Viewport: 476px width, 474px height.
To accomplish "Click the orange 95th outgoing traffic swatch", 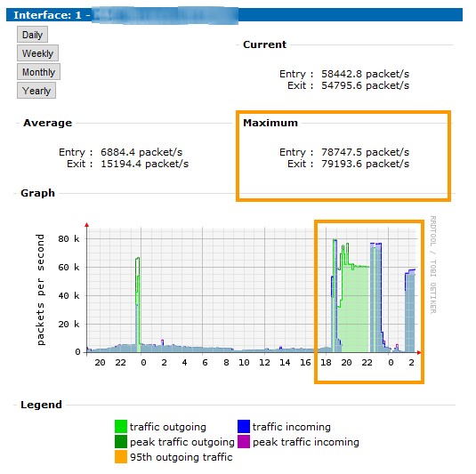I will [x=121, y=457].
